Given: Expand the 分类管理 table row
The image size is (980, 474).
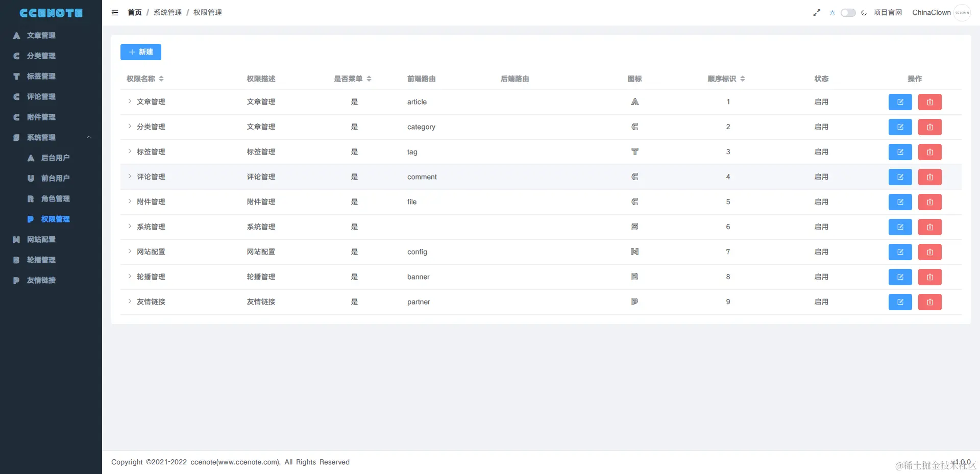Looking at the screenshot, I should [130, 127].
